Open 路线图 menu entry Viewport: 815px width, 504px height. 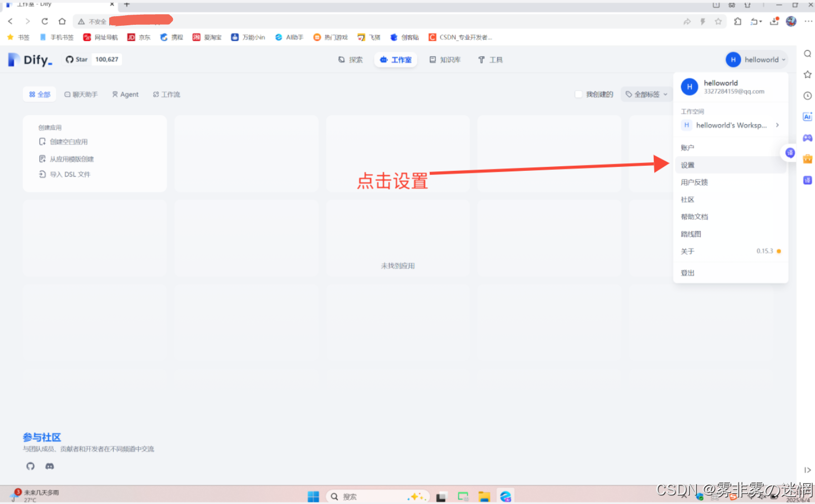tap(731, 234)
